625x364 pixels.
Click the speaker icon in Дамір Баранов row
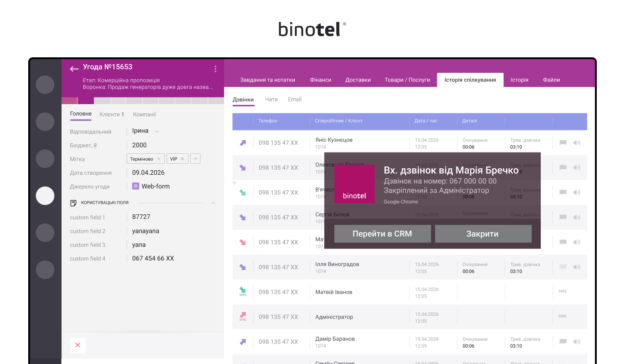tap(577, 342)
